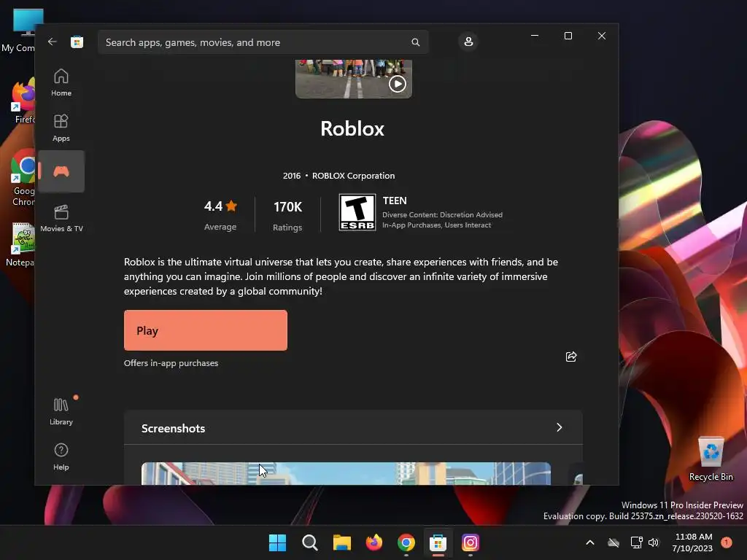The width and height of the screenshot is (747, 560).
Task: Click the 4.4 star average rating
Action: click(220, 206)
